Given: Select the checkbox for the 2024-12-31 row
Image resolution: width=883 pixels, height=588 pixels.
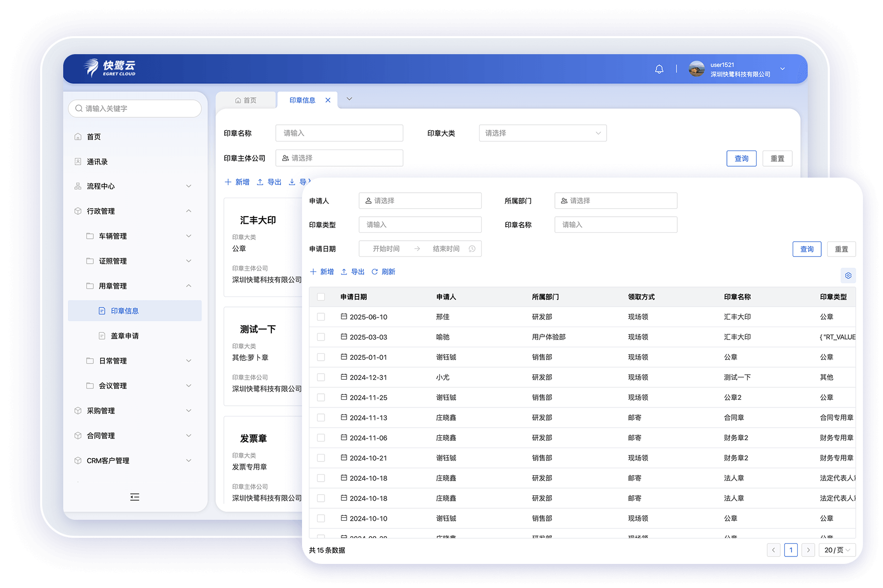Looking at the screenshot, I should coord(321,377).
